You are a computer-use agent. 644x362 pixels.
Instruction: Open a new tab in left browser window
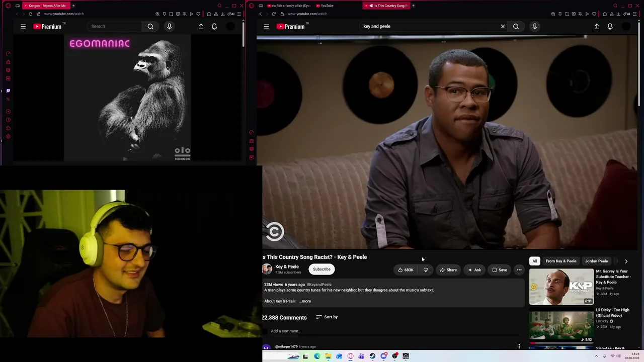(73, 6)
